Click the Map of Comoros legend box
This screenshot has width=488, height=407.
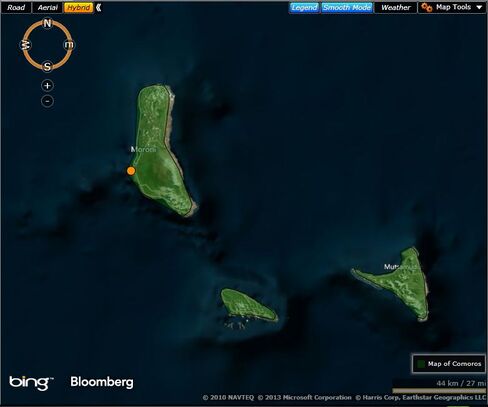point(449,364)
